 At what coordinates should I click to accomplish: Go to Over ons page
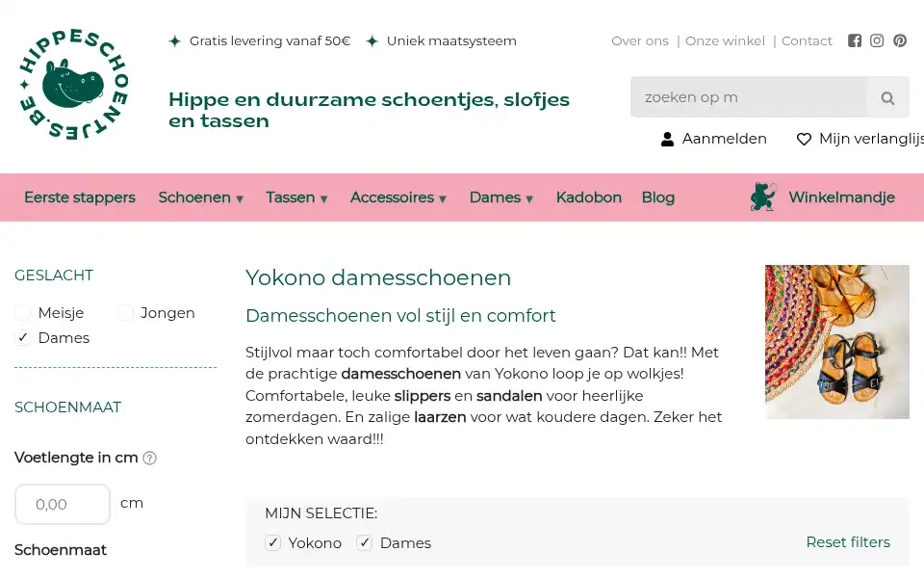point(640,41)
